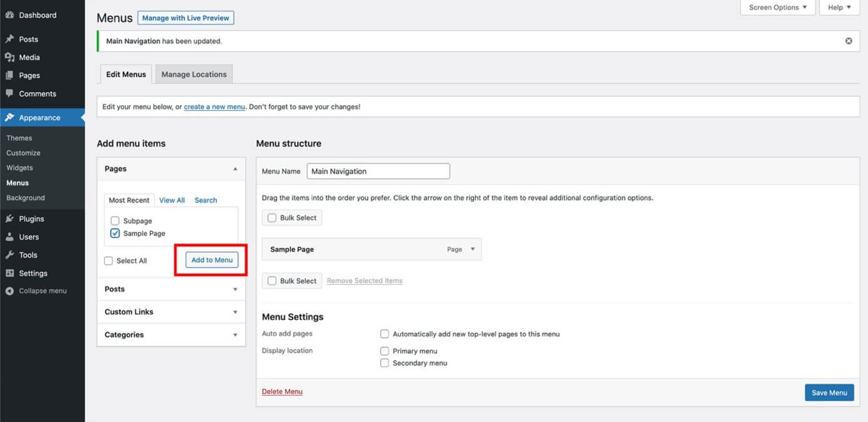868x422 pixels.
Task: Open the Most Recent pages tab
Action: (x=129, y=200)
